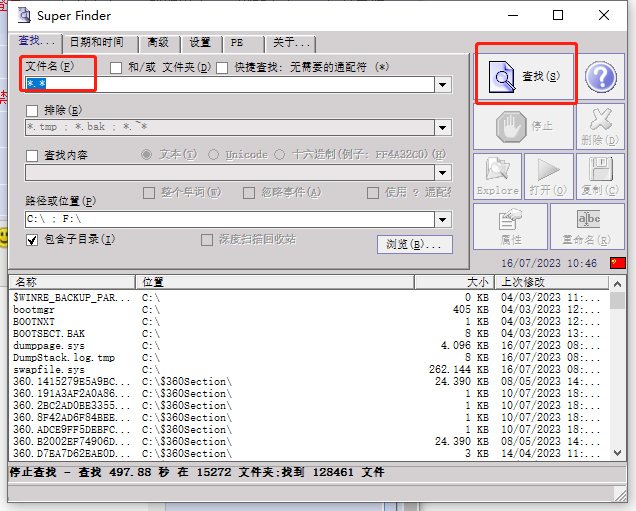Image resolution: width=636 pixels, height=511 pixels.
Task: Click the 文件名 text input field
Action: [x=230, y=84]
